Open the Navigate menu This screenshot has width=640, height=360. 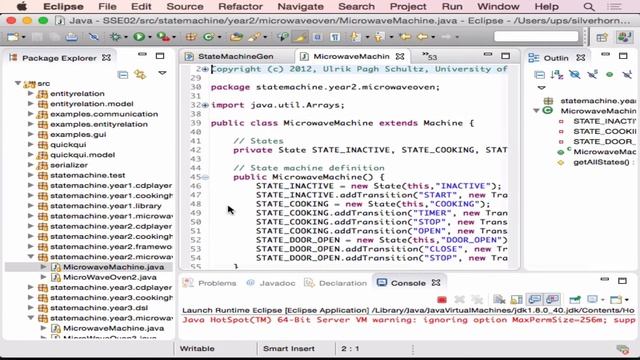click(x=300, y=7)
